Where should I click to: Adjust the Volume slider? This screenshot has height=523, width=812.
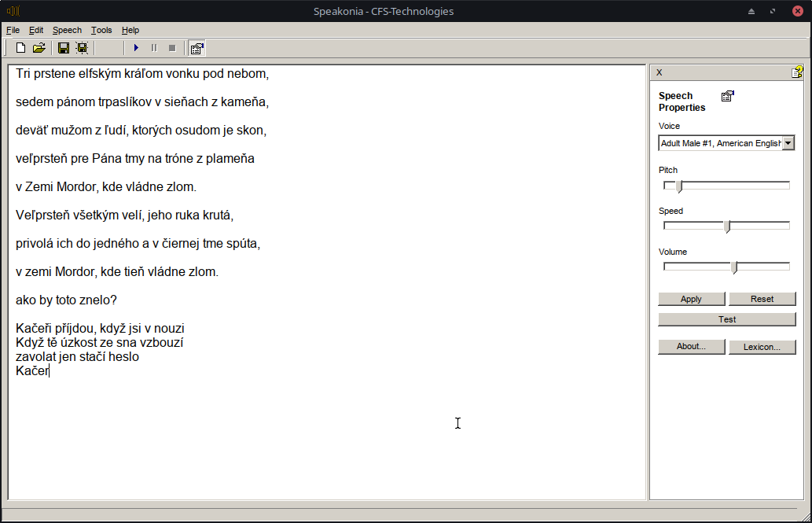click(x=734, y=267)
